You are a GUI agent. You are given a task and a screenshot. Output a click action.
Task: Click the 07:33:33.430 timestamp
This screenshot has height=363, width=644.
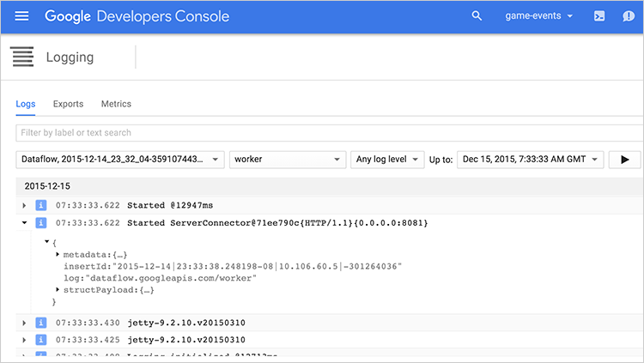click(x=88, y=323)
